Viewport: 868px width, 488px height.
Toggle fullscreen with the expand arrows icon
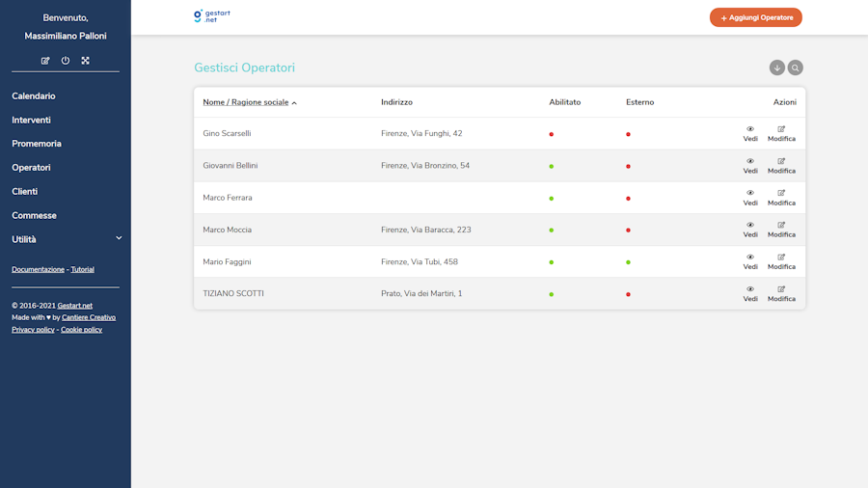coord(85,61)
